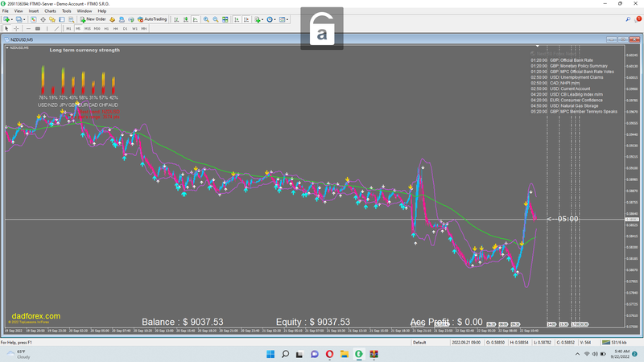The height and width of the screenshot is (362, 644).
Task: Expand one-click trading arrow beside NZDUSD,M5
Action: pos(7,48)
